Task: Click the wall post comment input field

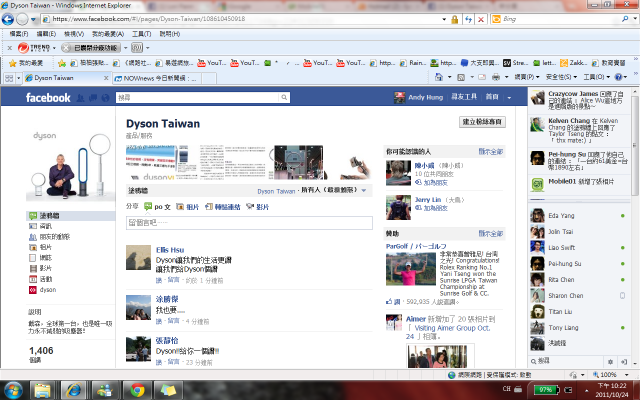Action: tap(249, 223)
